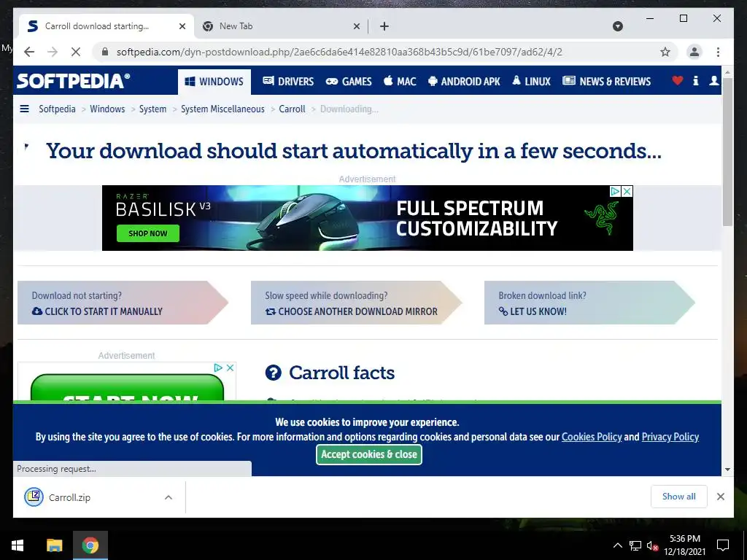
Task: Open the Windows Start menu
Action: (18, 545)
